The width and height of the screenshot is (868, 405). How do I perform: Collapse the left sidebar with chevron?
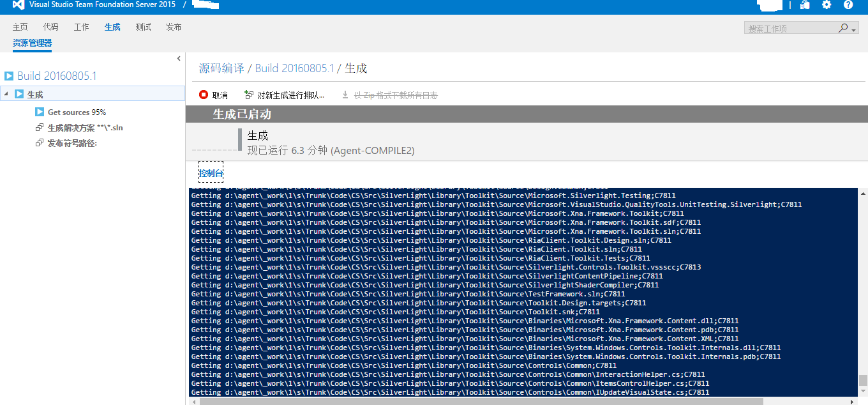(x=179, y=59)
